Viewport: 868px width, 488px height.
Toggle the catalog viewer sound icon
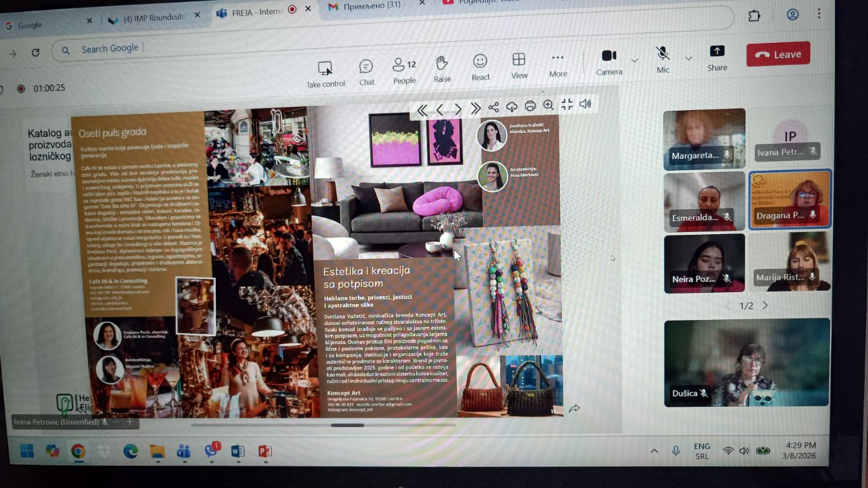click(x=585, y=104)
